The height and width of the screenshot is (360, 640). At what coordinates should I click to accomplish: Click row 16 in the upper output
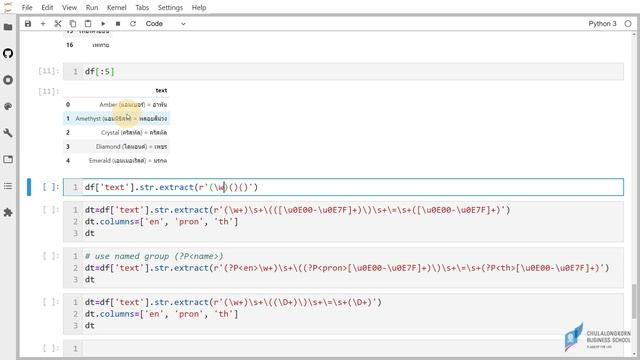[x=87, y=45]
